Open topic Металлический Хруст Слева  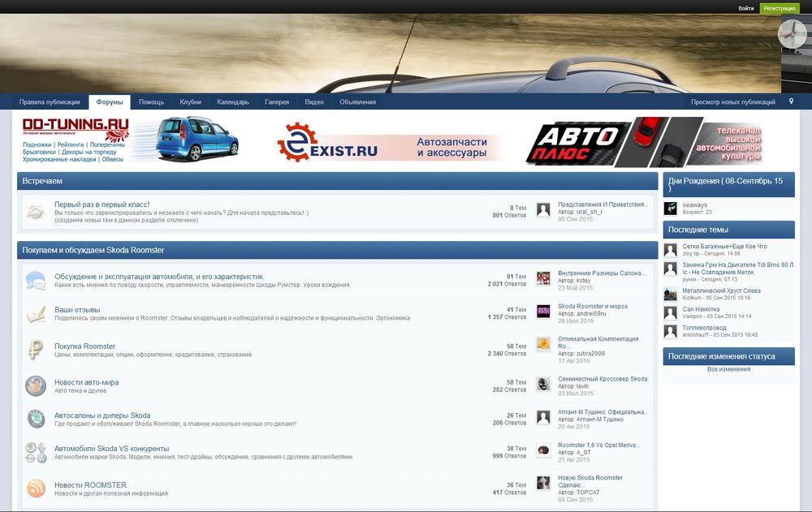pyautogui.click(x=721, y=290)
